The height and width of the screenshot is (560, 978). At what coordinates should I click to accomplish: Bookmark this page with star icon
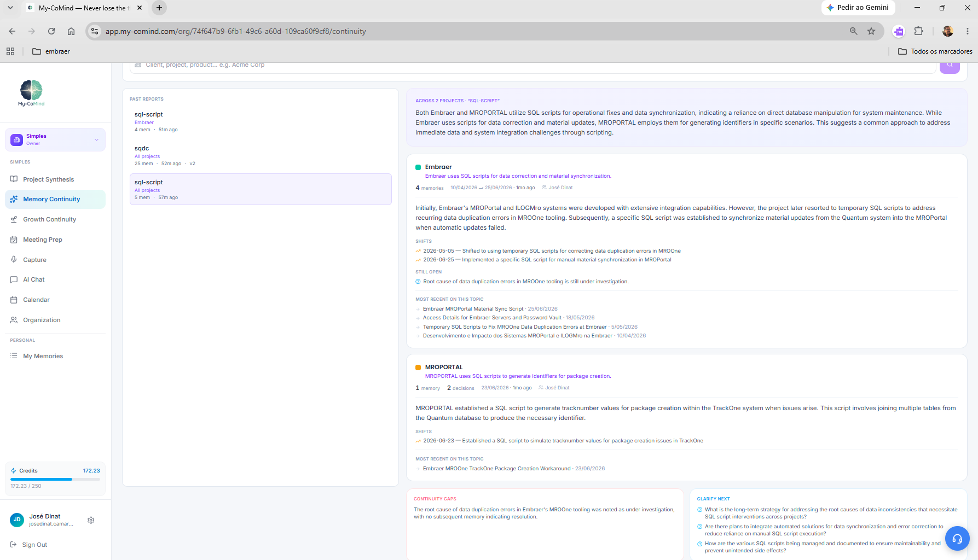point(871,31)
